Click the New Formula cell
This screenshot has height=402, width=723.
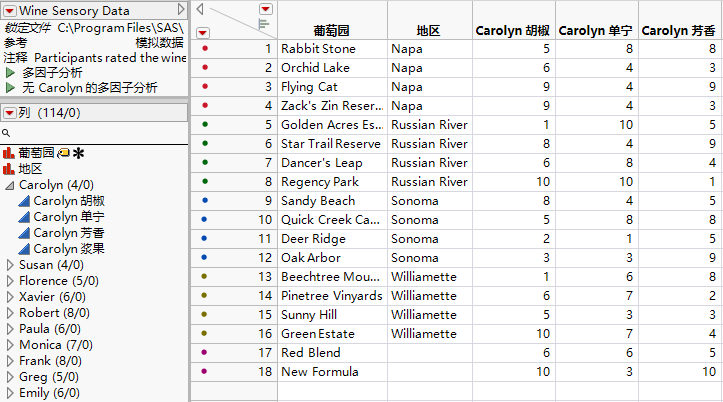332,372
